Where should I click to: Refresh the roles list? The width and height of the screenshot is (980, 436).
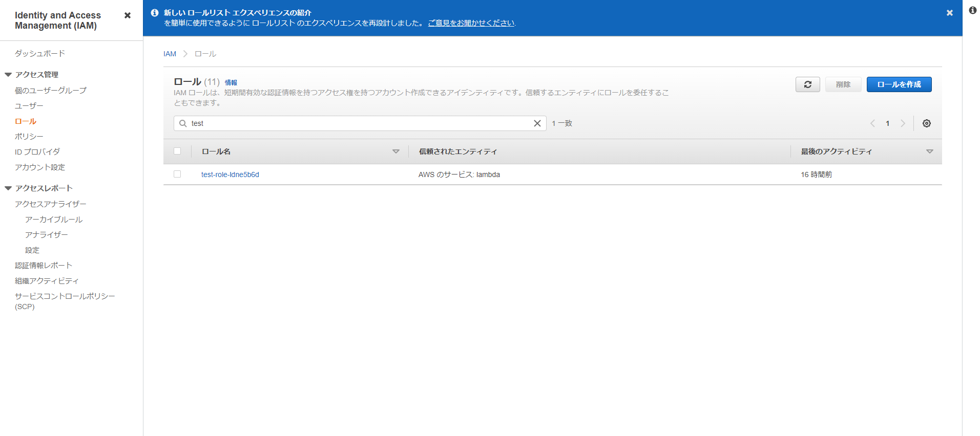[x=807, y=84]
